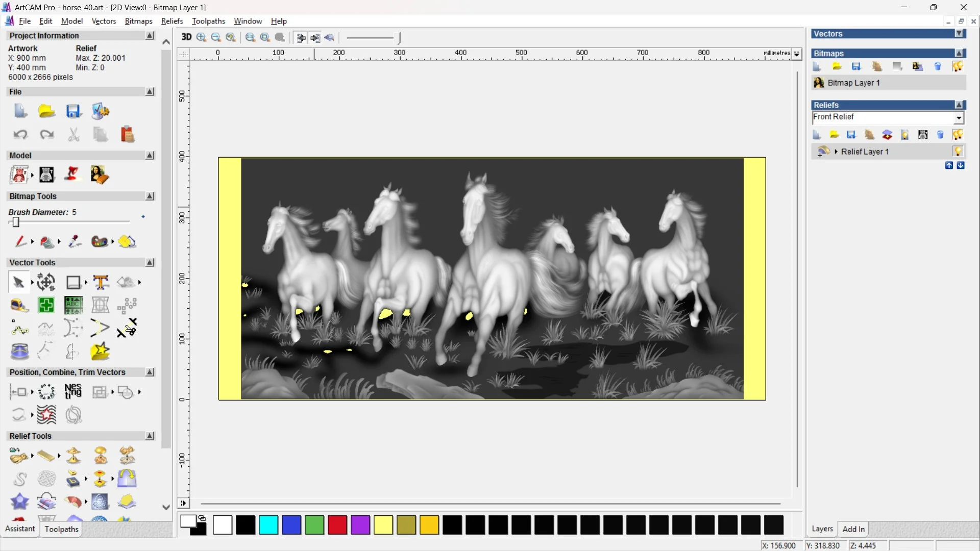This screenshot has width=980, height=551.
Task: Select the Nesting tool under Position, Combine, Trim Vectors
Action: [73, 392]
